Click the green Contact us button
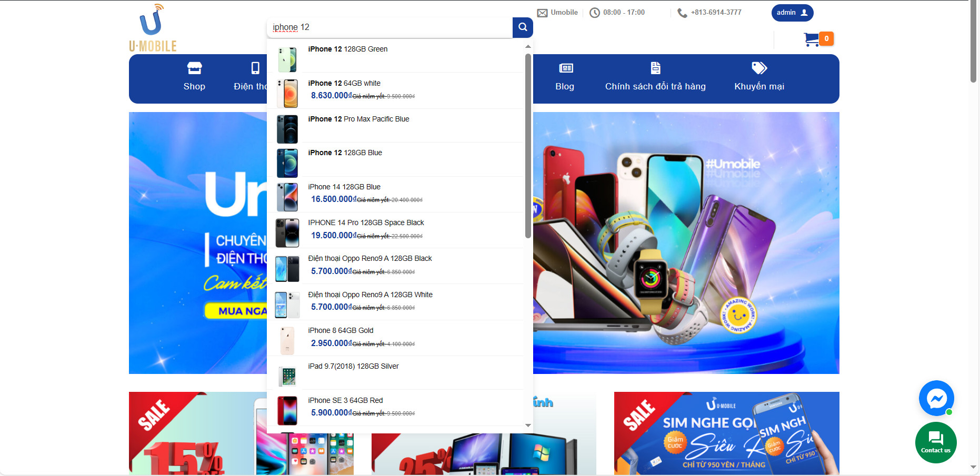This screenshot has height=476, width=980. (935, 442)
